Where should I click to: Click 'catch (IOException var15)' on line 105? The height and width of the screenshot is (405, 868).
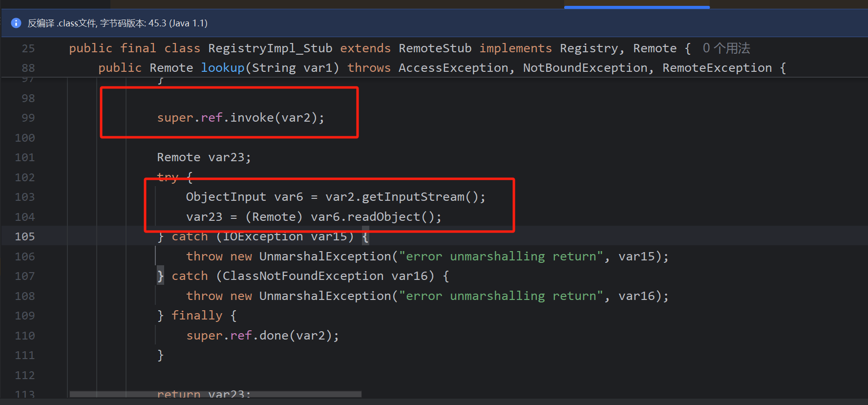(x=263, y=236)
